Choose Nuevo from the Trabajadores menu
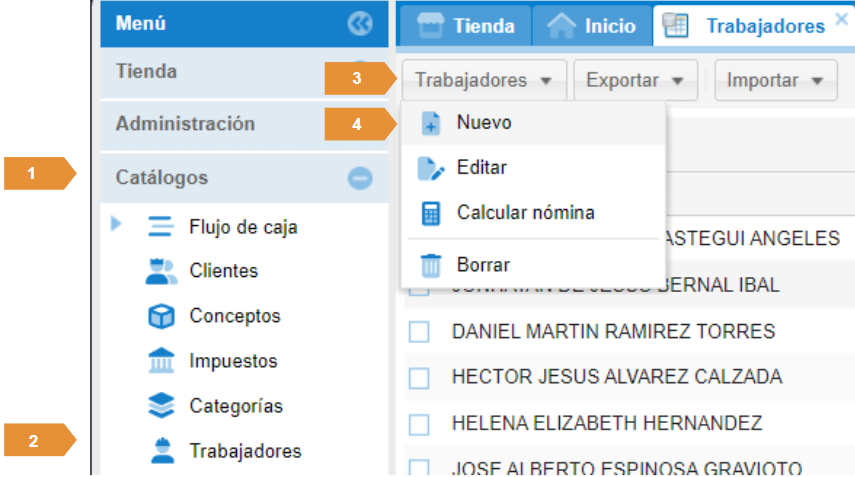The image size is (855, 477). tap(484, 123)
